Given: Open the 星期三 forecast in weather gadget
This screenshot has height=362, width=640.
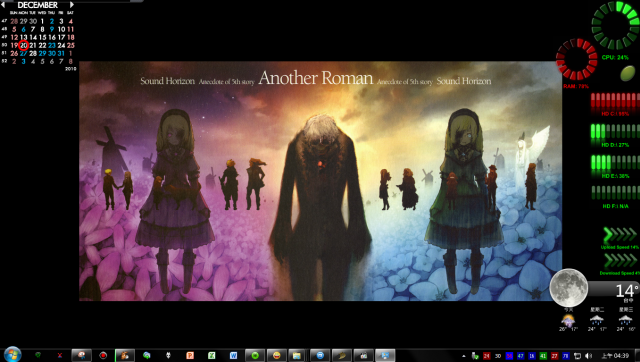Looking at the screenshot, I should point(625,320).
